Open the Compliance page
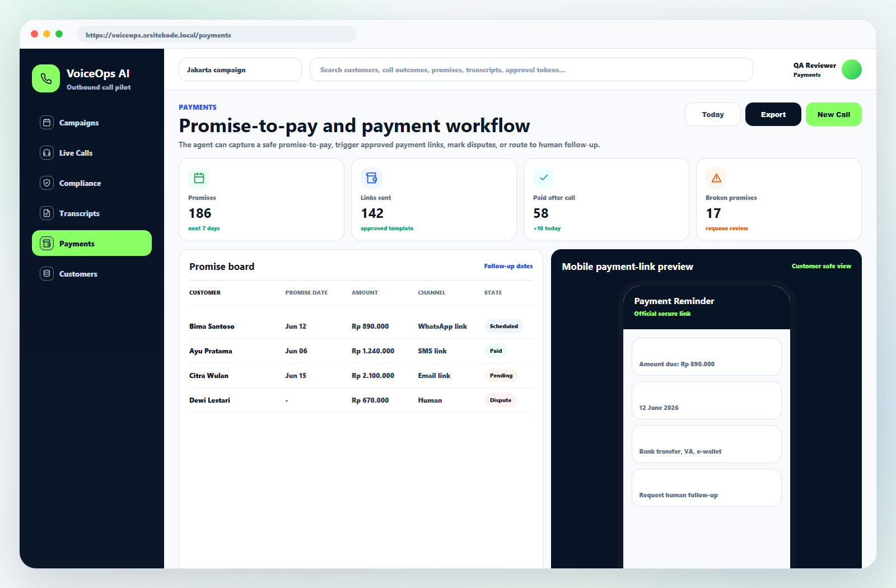896x588 pixels. 92,183
